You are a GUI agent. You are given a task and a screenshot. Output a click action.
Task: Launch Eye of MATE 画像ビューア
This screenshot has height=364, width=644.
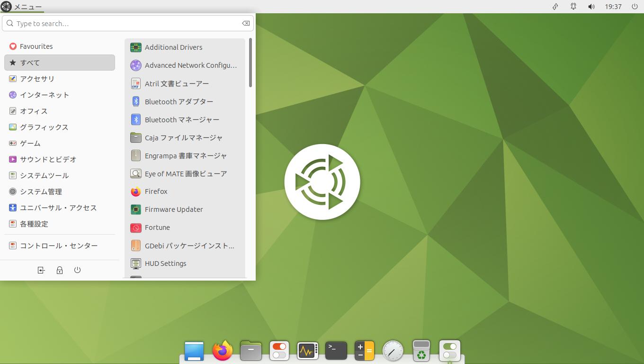186,173
